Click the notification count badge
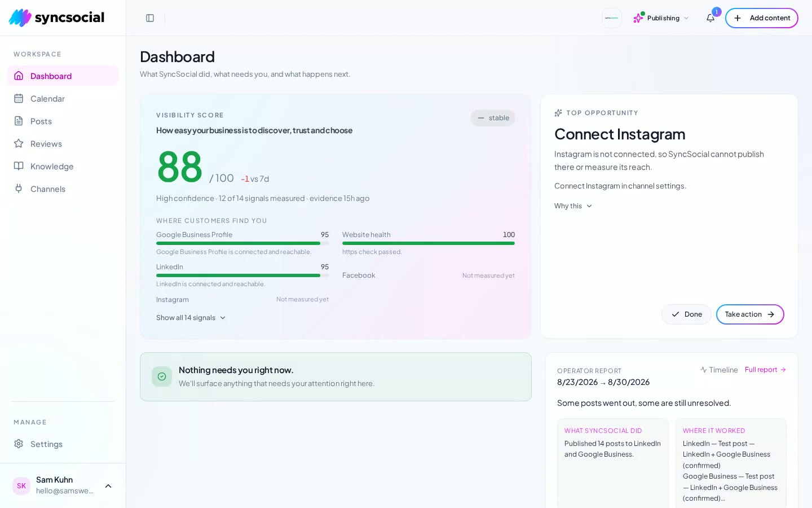 [x=717, y=12]
